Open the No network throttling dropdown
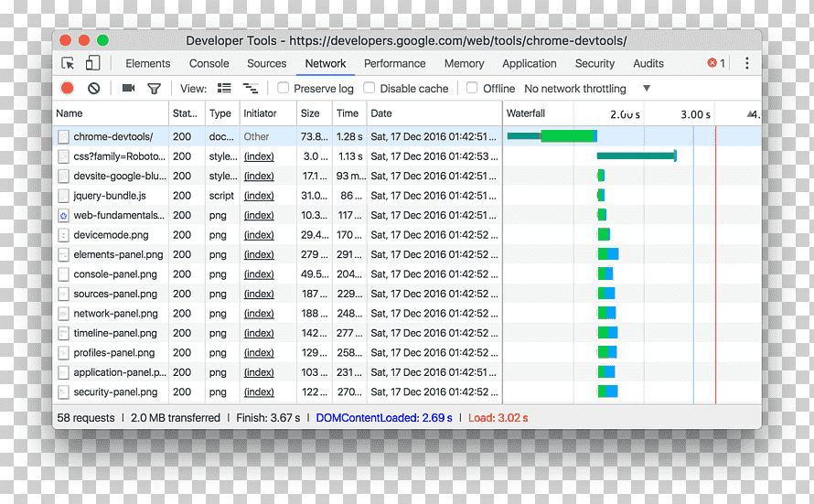 pyautogui.click(x=587, y=89)
